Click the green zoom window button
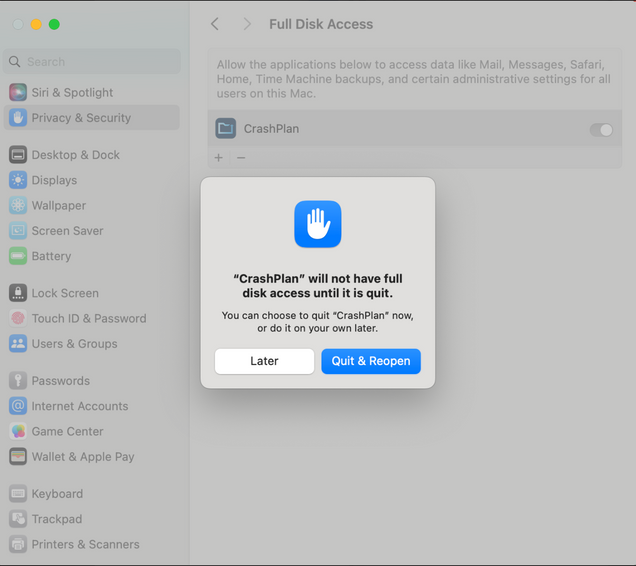The image size is (636, 566). 54,24
